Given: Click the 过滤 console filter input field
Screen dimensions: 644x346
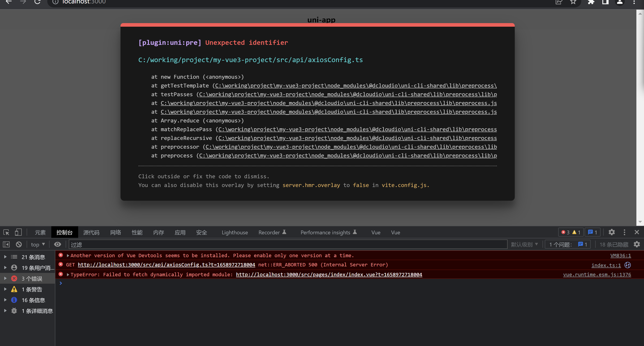Looking at the screenshot, I should 287,244.
